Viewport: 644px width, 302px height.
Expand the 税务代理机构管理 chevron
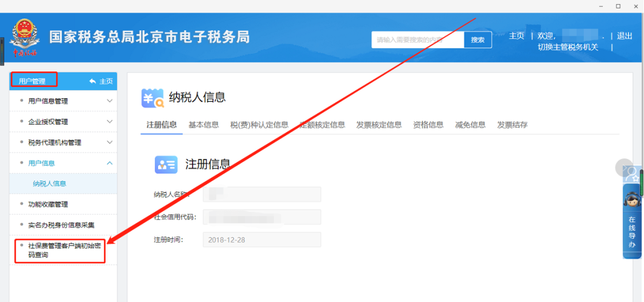110,142
